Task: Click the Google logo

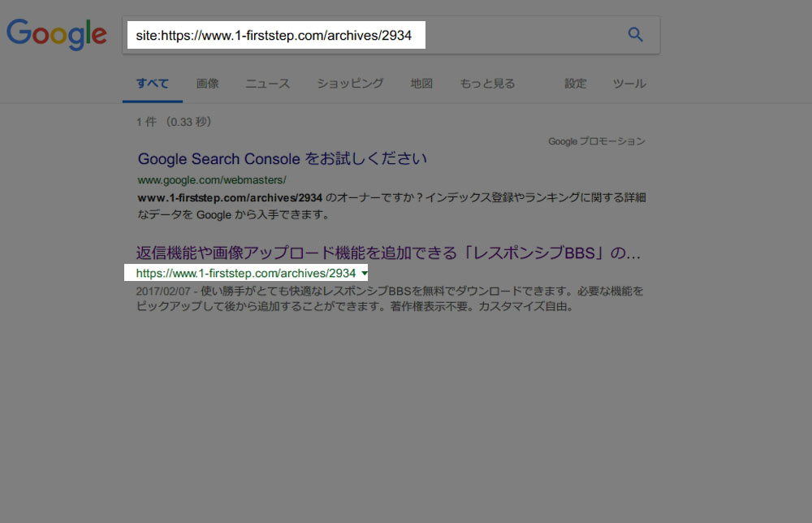Action: [x=57, y=34]
